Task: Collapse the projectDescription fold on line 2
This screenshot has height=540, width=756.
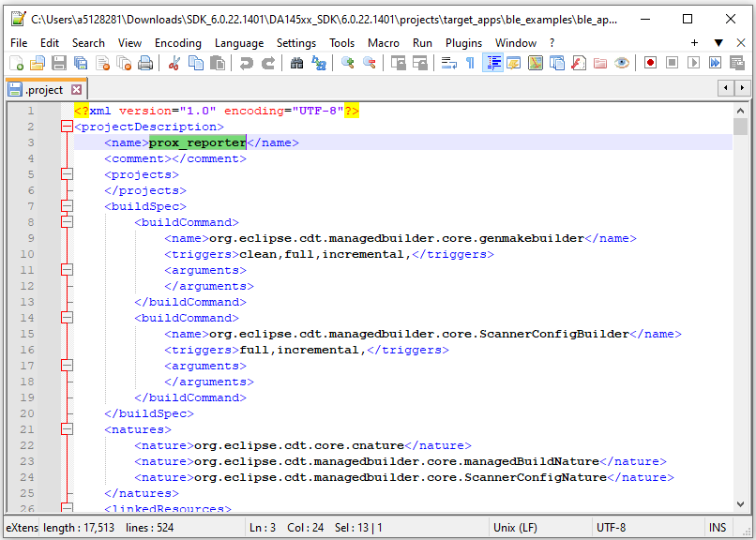Action: tap(67, 127)
